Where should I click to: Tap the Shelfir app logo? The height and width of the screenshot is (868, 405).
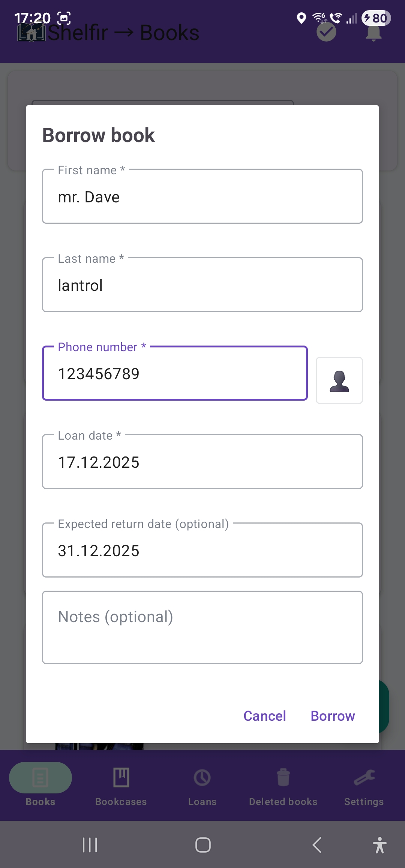(x=31, y=33)
